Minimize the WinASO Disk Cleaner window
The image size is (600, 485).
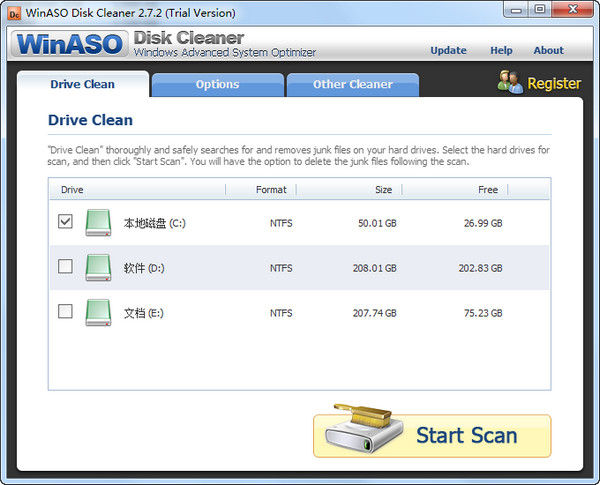click(516, 10)
